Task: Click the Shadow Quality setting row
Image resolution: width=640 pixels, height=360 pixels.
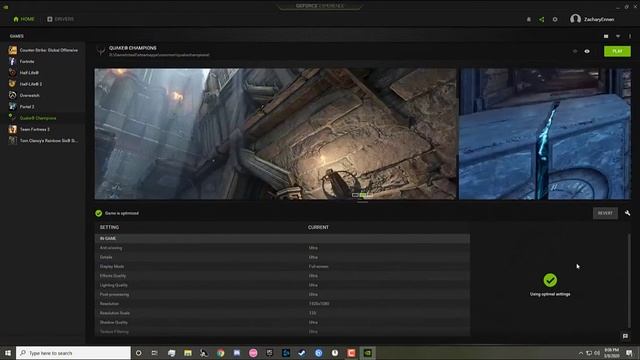Action: [x=282, y=322]
